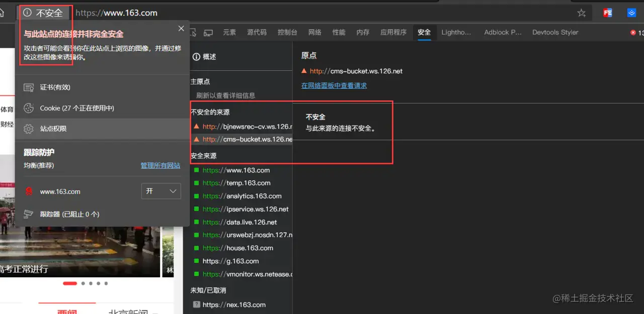Viewport: 644px width, 314px height.
Task: Click the tracker blocker icon
Action: point(29,214)
